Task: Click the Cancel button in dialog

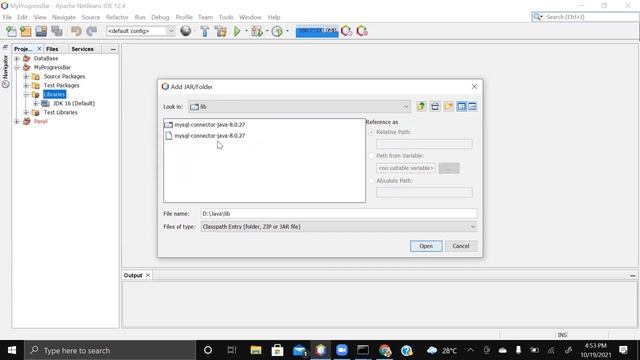Action: click(x=461, y=246)
